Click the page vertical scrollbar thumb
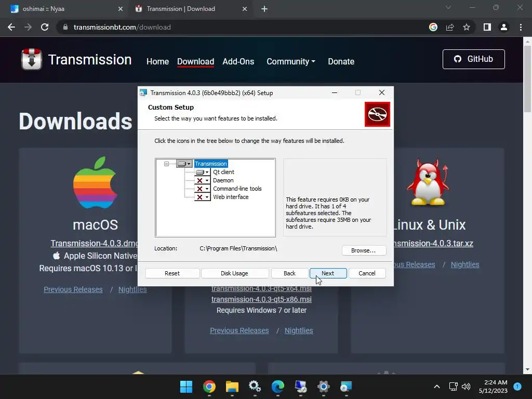Image resolution: width=532 pixels, height=399 pixels. coord(527,79)
